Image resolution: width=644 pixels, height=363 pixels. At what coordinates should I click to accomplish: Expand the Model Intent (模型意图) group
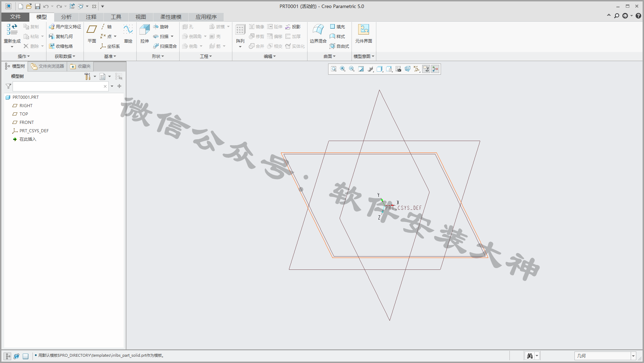click(x=364, y=56)
